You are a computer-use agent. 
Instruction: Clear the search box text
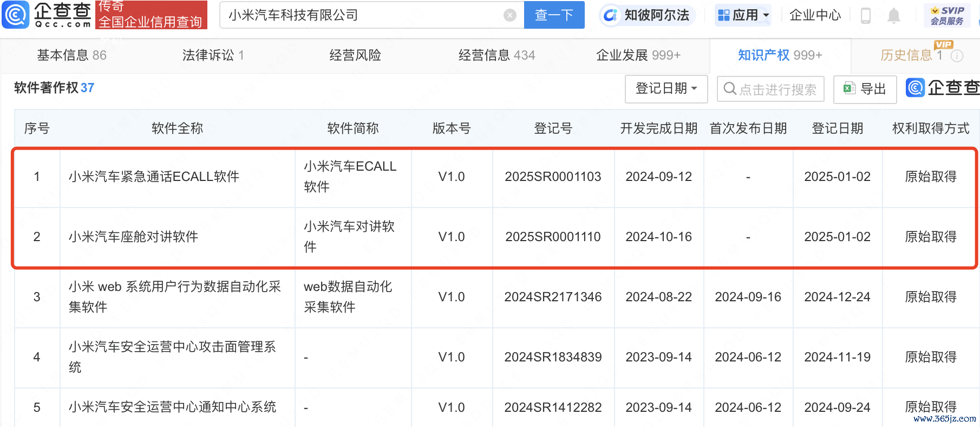point(509,15)
